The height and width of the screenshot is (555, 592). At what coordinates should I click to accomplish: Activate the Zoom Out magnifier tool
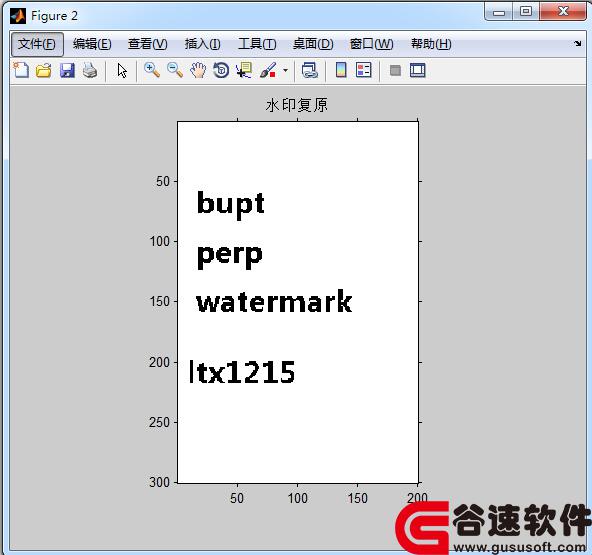coord(175,70)
